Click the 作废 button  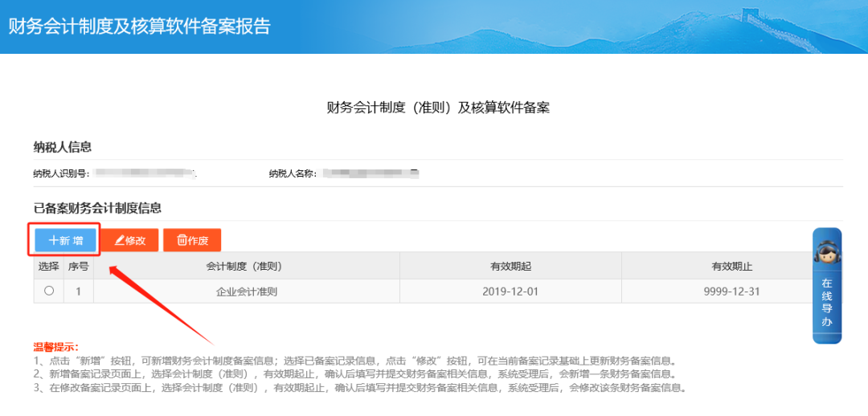[x=192, y=240]
